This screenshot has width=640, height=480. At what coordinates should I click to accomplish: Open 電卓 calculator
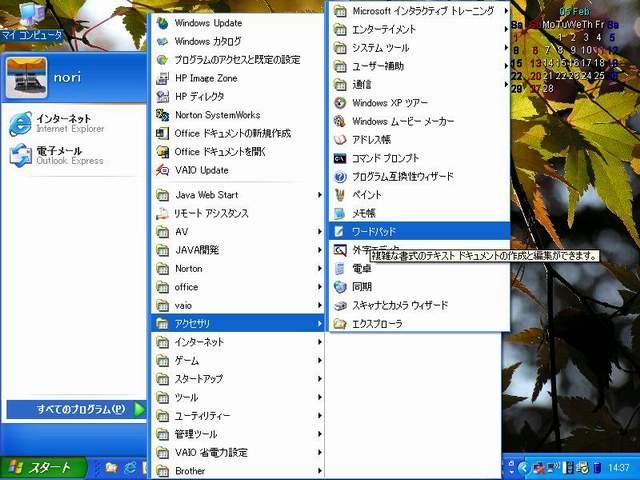(420, 268)
